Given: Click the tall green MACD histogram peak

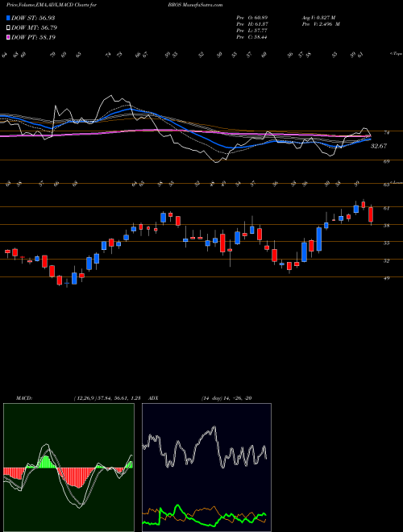Looking at the screenshot, I should 46,462.
